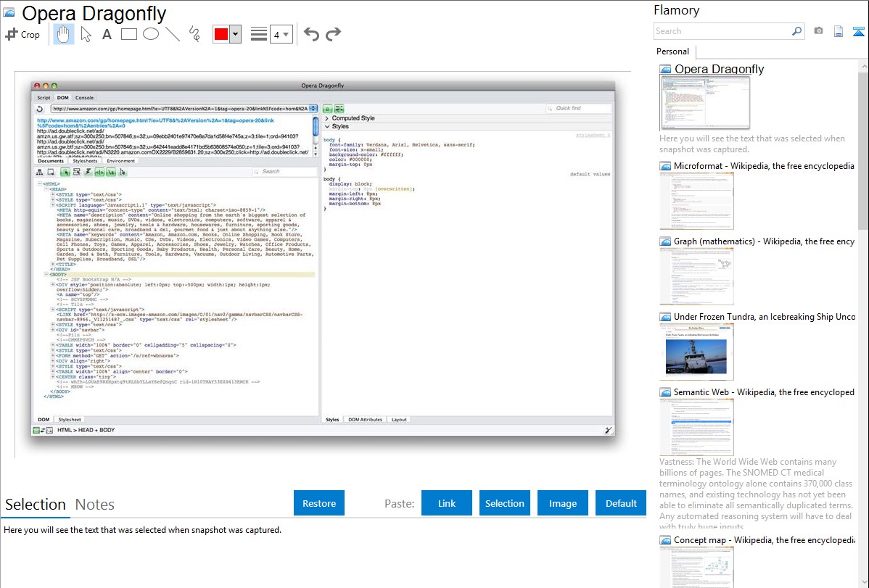Switch to the Notes tab
The height and width of the screenshot is (588, 869).
tap(95, 505)
